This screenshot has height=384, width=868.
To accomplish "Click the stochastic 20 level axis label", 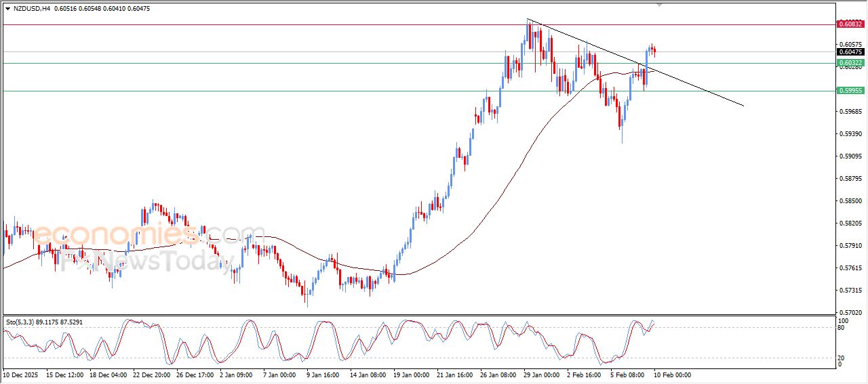I will point(843,358).
